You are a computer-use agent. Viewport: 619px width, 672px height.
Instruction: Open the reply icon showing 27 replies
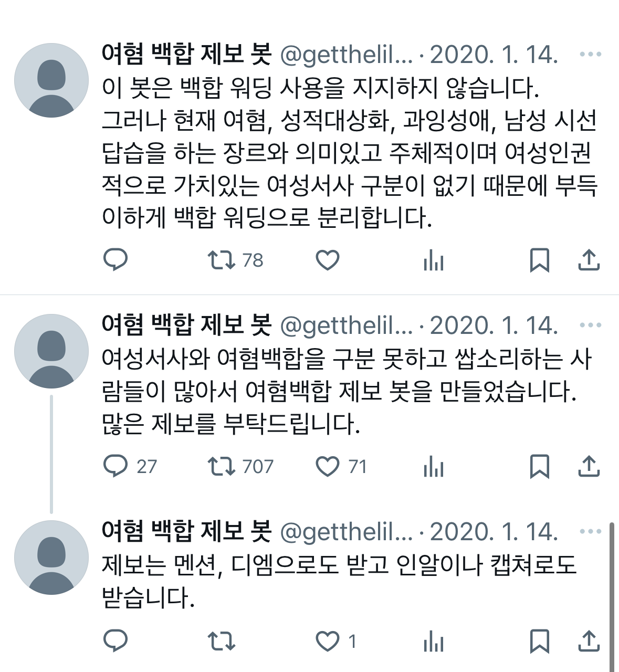[117, 465]
